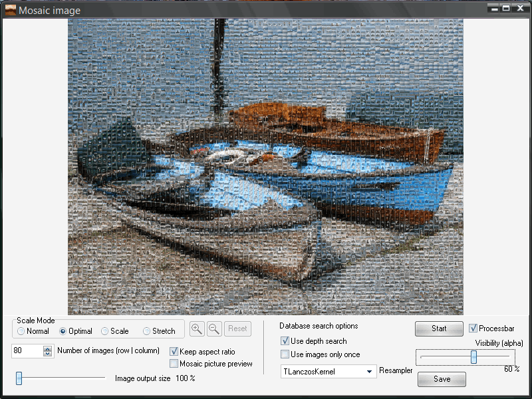532x399 pixels.
Task: Select the Normal scale mode
Action: tap(21, 331)
